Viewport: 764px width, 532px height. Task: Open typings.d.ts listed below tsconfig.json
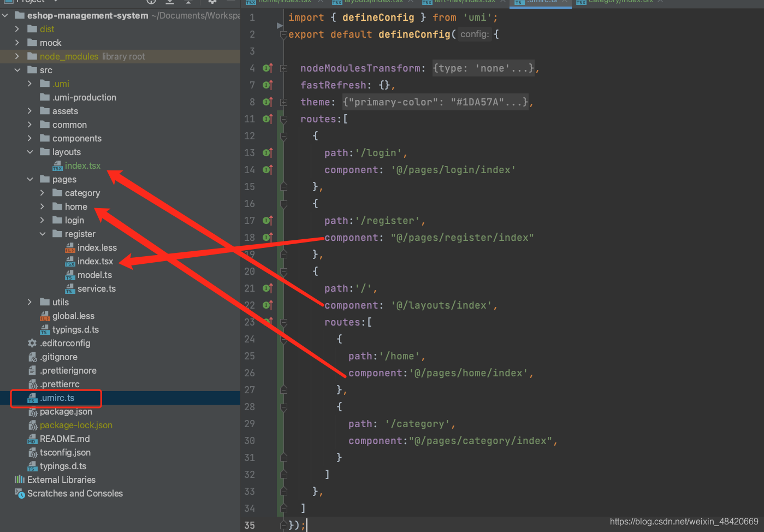point(63,466)
